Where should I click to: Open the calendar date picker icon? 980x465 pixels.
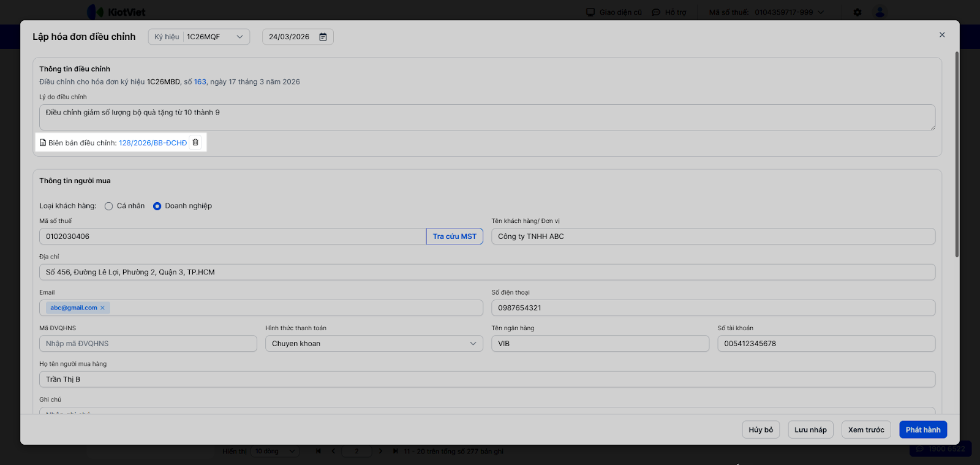pyautogui.click(x=323, y=37)
